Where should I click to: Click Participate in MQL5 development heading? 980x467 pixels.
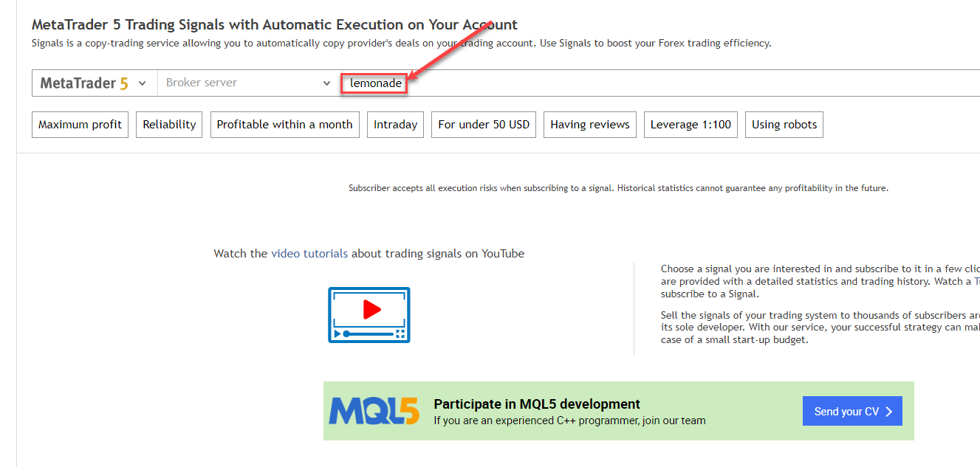click(537, 404)
